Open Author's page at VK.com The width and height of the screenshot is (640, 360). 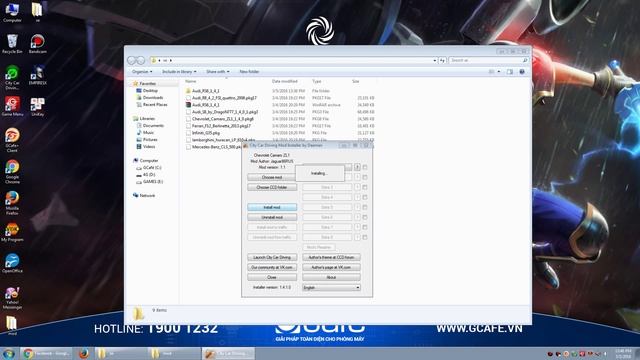[331, 267]
